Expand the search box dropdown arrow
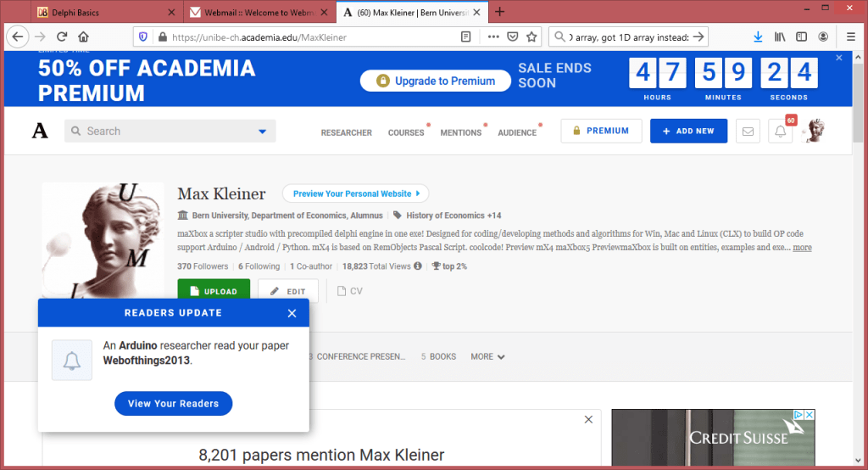Screen dimensions: 868x470 point(262,131)
